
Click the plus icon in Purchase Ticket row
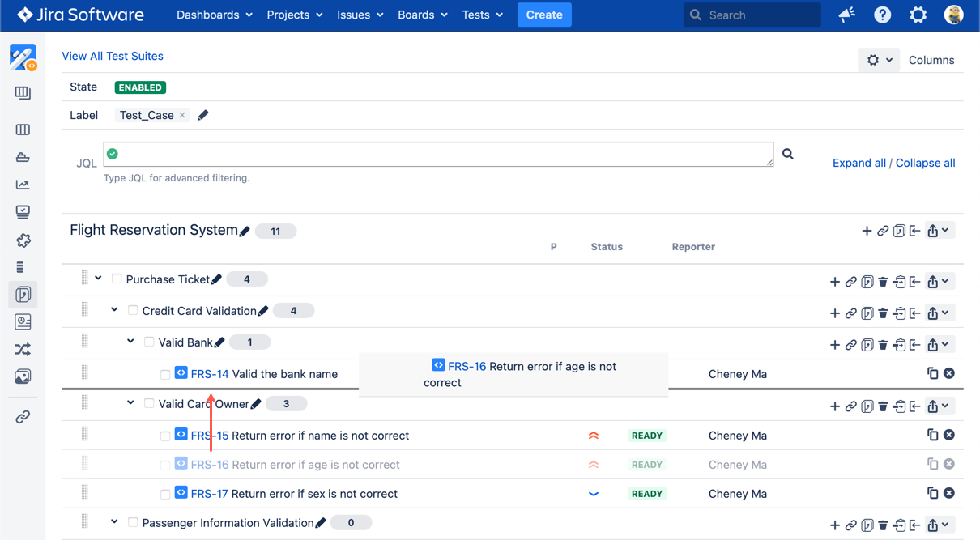click(x=834, y=282)
